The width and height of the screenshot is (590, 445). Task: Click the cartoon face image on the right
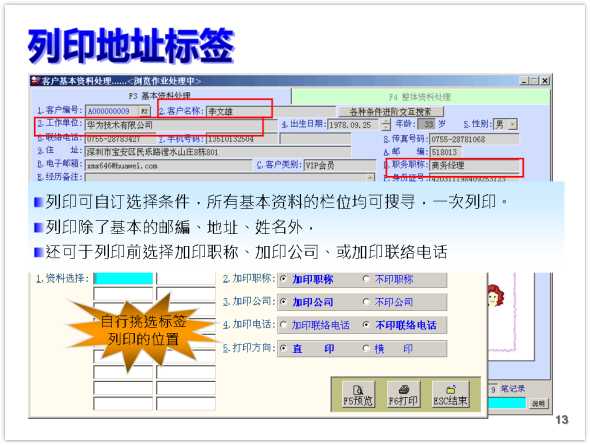click(495, 296)
